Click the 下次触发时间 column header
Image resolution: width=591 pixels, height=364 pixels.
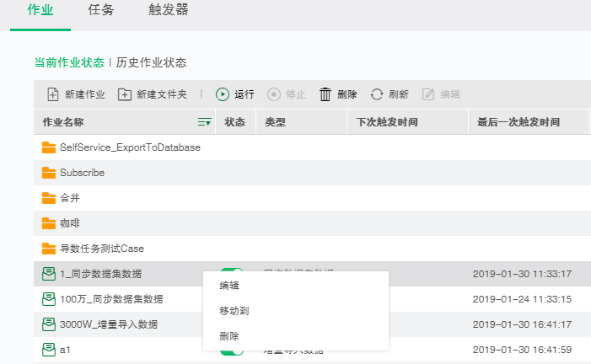click(x=387, y=123)
